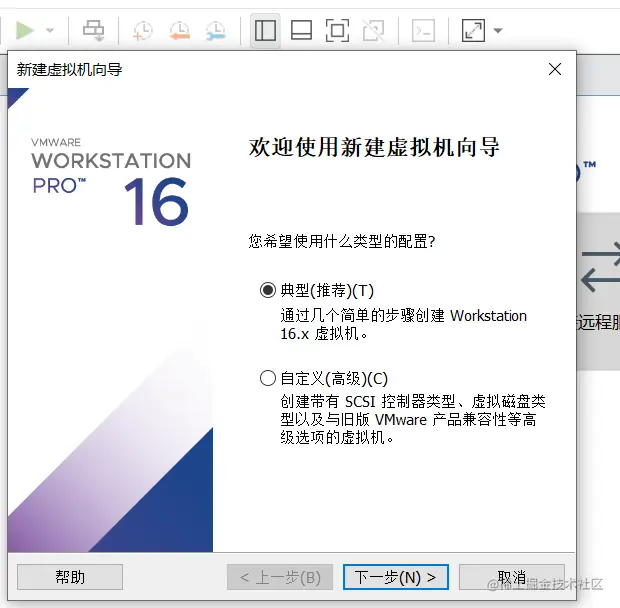The image size is (620, 608).
Task: Toggle the thumbnail bar view icon
Action: tap(301, 30)
